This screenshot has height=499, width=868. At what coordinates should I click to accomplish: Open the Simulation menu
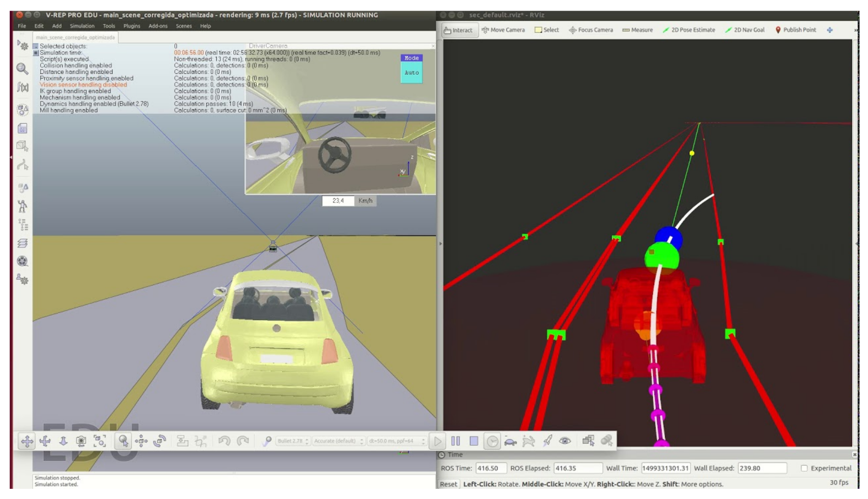point(82,26)
